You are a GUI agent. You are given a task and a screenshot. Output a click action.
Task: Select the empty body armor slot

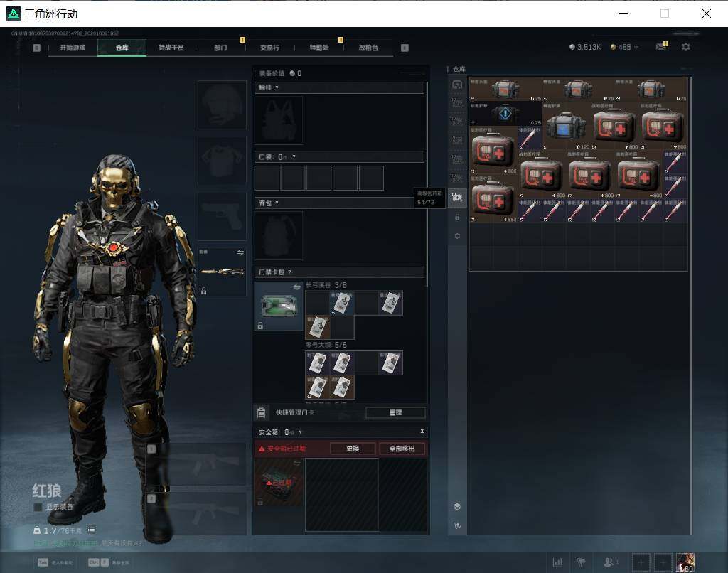222,161
